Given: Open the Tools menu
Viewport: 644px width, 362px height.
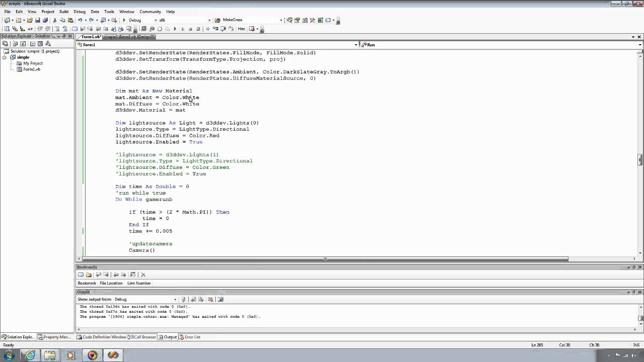Looking at the screenshot, I should pyautogui.click(x=109, y=12).
